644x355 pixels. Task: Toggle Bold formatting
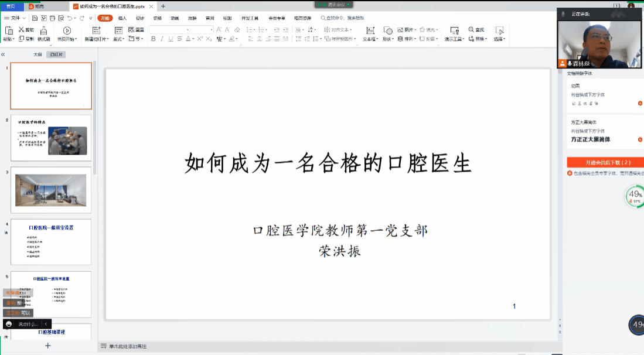[x=154, y=39]
